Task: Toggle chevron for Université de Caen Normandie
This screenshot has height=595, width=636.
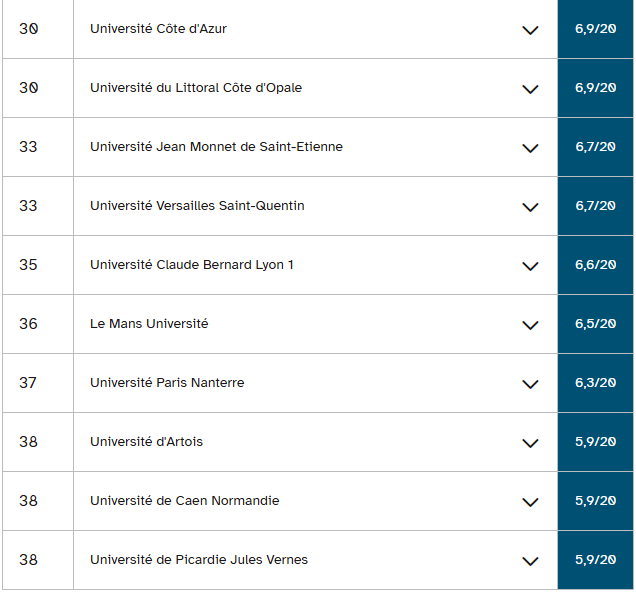Action: pos(531,502)
